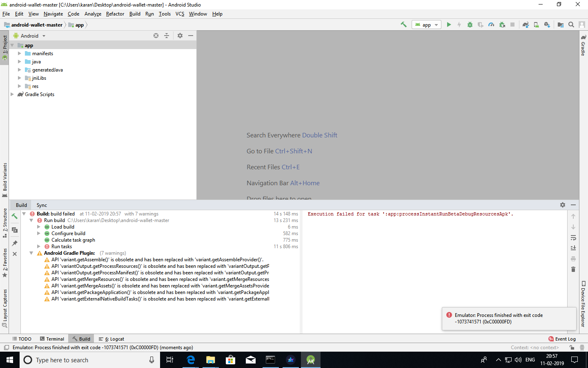This screenshot has width=588, height=368.
Task: Open the Analyze menu
Action: coord(93,14)
